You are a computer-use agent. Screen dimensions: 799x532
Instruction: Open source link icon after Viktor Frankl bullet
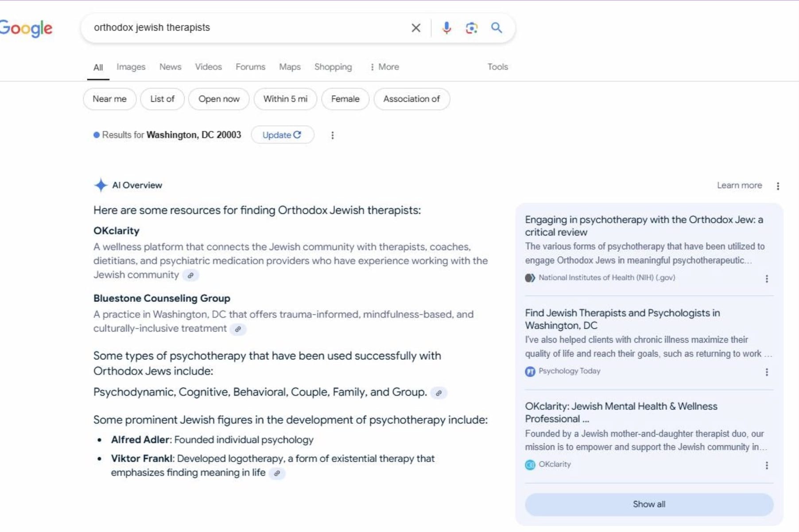[x=277, y=473]
